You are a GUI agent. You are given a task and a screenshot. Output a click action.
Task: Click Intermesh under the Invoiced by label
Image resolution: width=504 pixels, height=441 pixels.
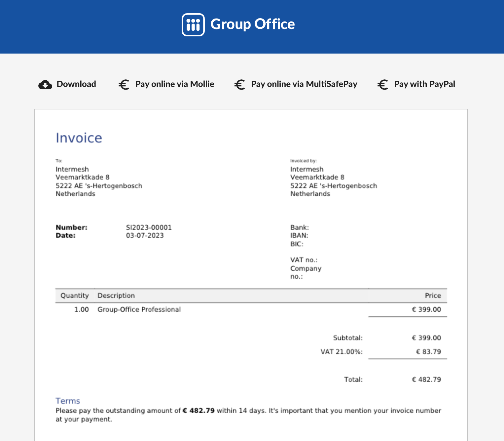point(307,169)
